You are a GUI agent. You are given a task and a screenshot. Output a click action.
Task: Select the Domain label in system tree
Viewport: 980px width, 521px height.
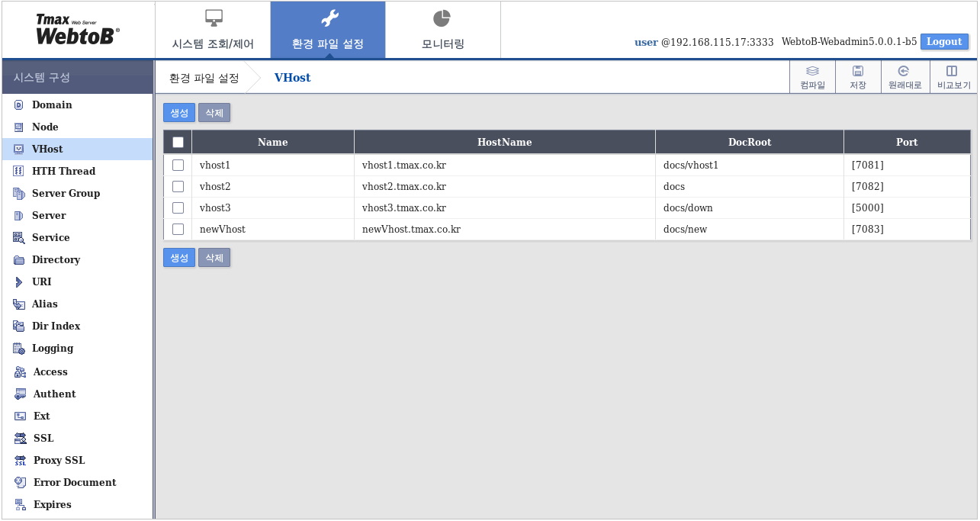(x=52, y=105)
